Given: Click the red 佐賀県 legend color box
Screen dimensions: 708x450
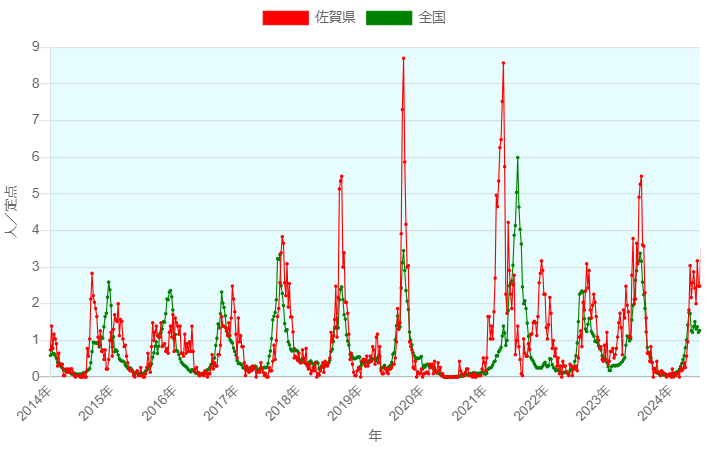Looking at the screenshot, I should click(x=285, y=17).
